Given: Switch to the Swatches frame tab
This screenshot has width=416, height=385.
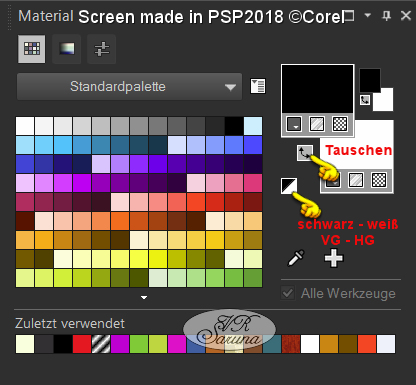Looking at the screenshot, I should (x=32, y=49).
